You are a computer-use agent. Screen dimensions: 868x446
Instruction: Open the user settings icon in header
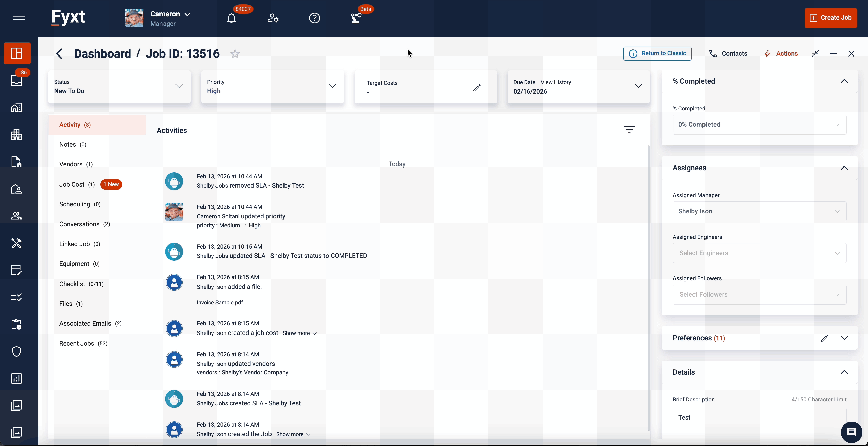coord(273,18)
